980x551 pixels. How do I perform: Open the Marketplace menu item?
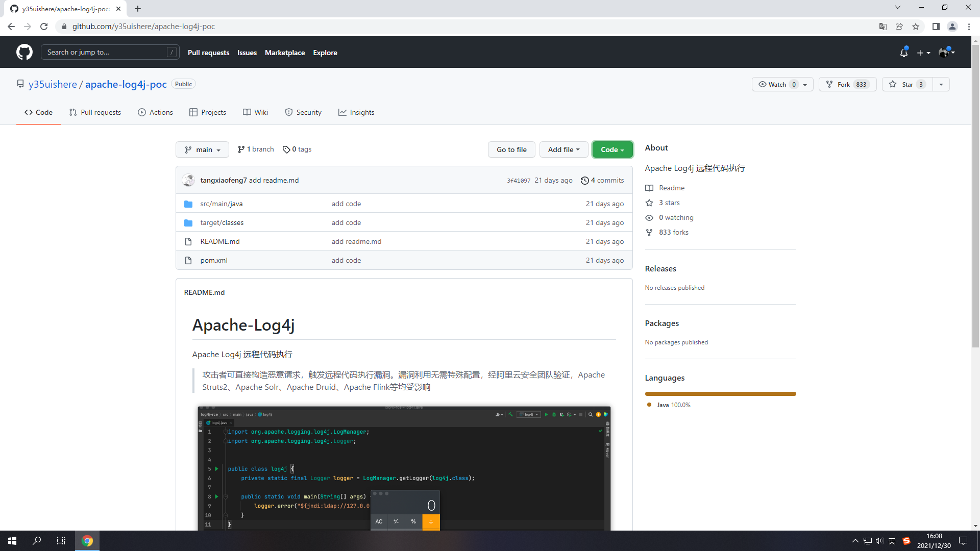[284, 53]
